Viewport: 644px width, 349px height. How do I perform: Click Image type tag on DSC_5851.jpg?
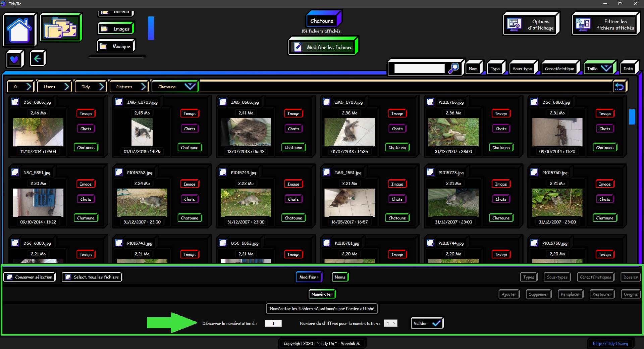[x=86, y=184]
